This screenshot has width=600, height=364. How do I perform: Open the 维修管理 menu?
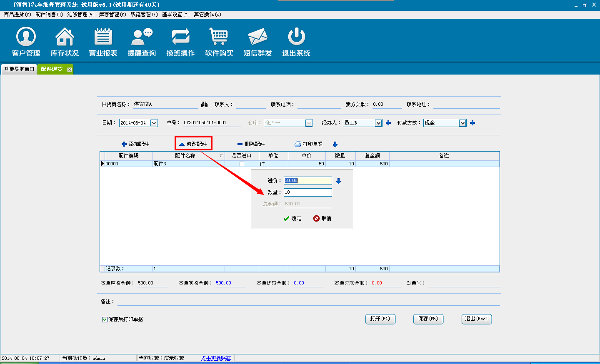click(80, 15)
